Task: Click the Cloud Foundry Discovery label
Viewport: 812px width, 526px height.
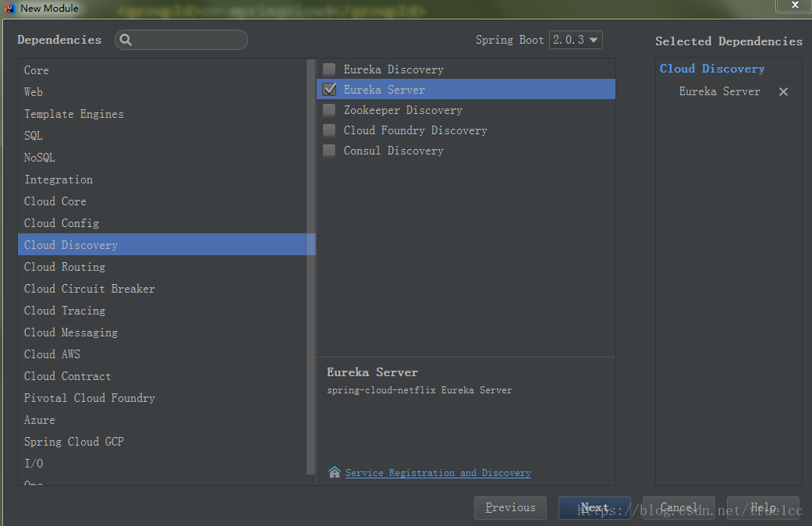Action: (x=415, y=130)
